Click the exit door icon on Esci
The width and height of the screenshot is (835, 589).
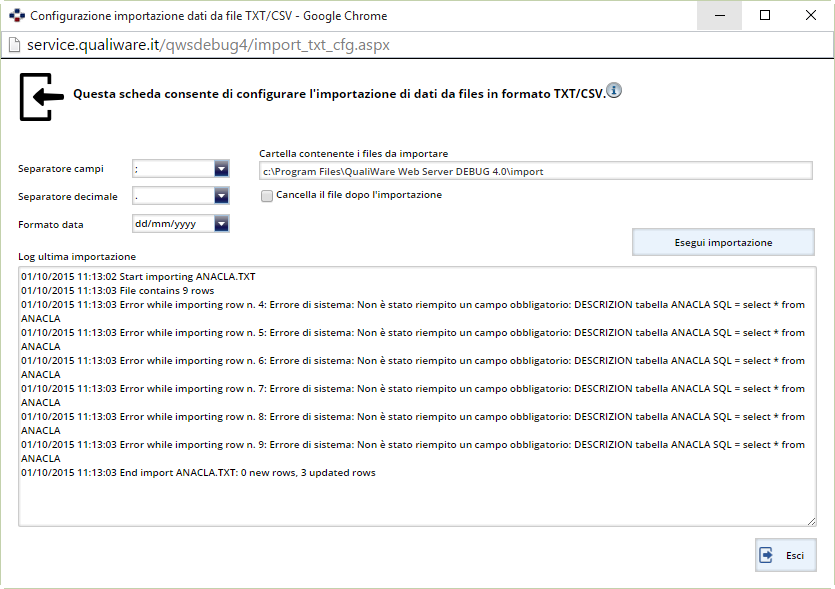pos(767,555)
